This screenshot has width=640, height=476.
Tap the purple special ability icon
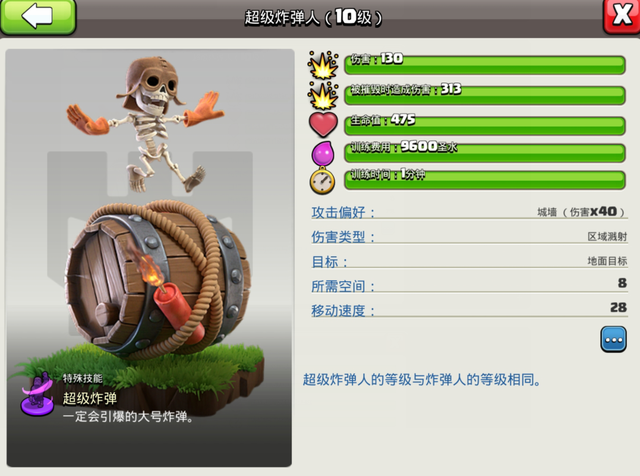pyautogui.click(x=37, y=396)
